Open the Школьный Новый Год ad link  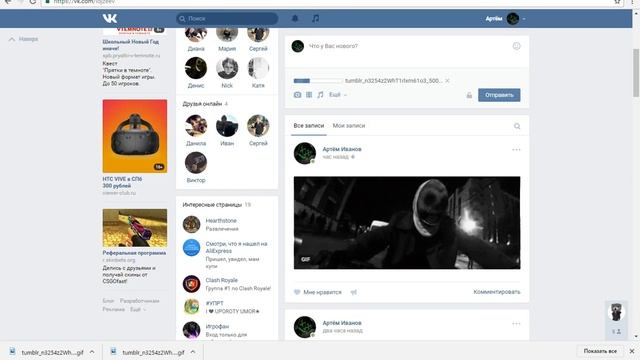point(131,45)
